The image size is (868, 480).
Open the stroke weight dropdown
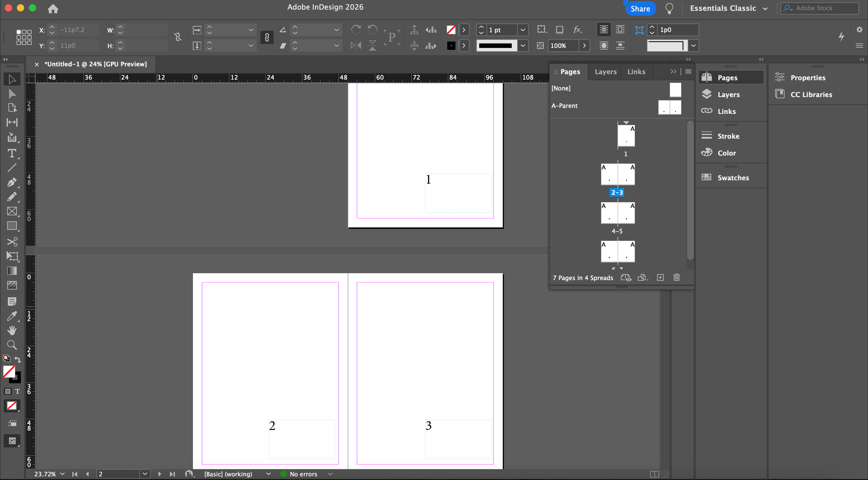(523, 30)
